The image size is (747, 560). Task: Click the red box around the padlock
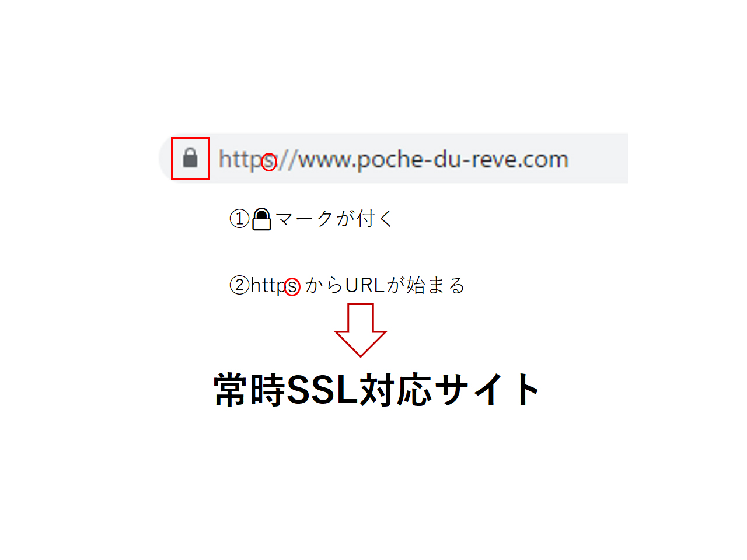click(x=190, y=158)
